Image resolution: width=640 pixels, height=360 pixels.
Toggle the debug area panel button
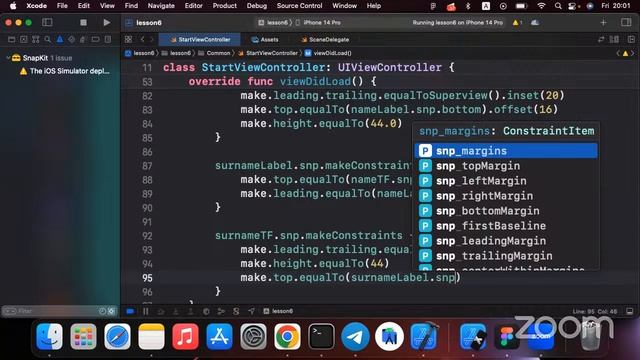[x=630, y=311]
